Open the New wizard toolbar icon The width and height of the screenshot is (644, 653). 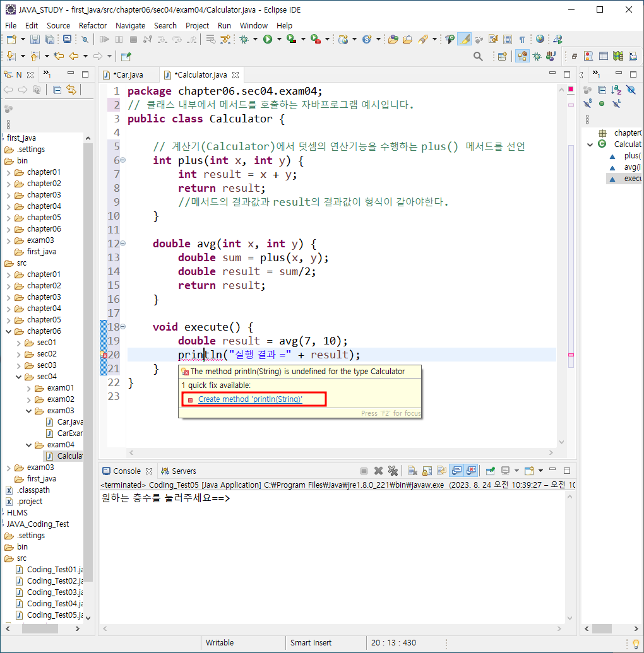point(11,39)
